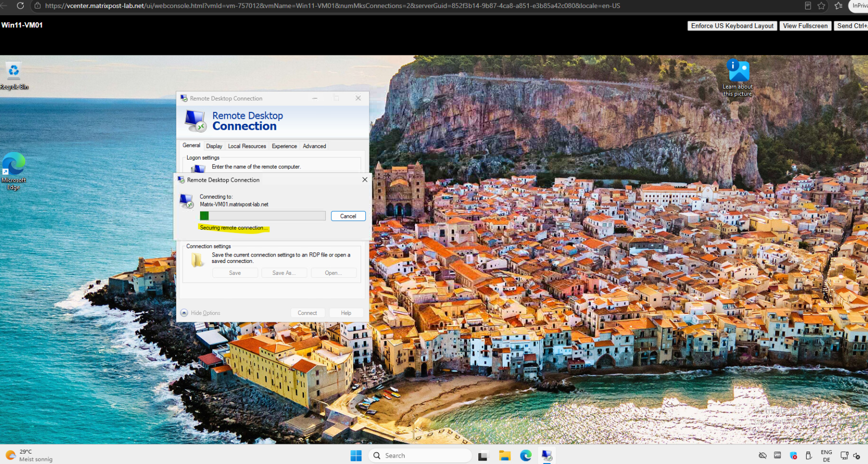This screenshot has width=868, height=464.
Task: Click the browser refresh icon
Action: (x=20, y=5)
